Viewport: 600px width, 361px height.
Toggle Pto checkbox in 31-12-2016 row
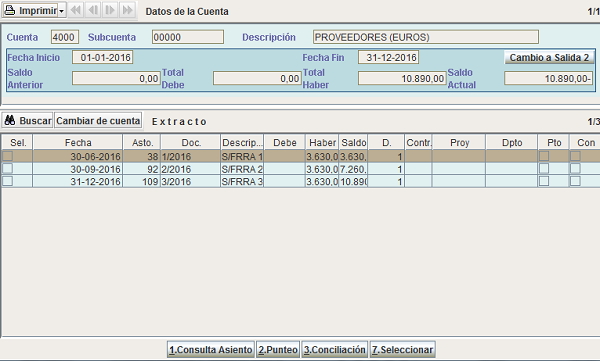coord(544,181)
